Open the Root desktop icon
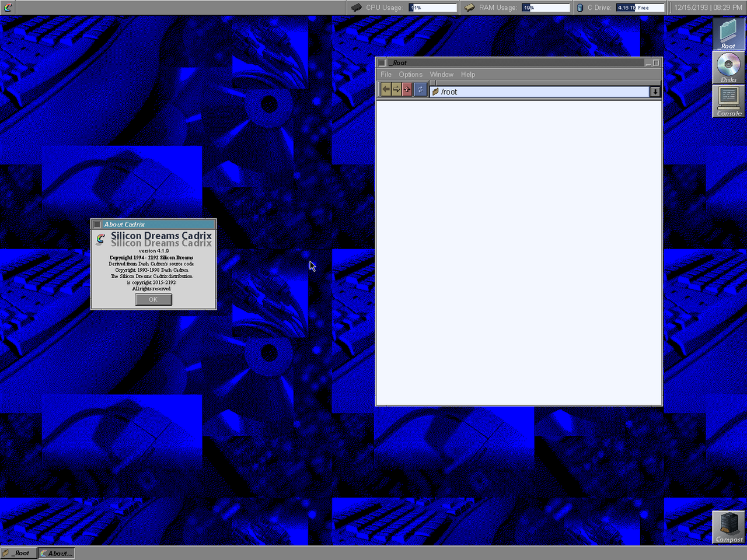The width and height of the screenshot is (747, 560). [x=728, y=34]
